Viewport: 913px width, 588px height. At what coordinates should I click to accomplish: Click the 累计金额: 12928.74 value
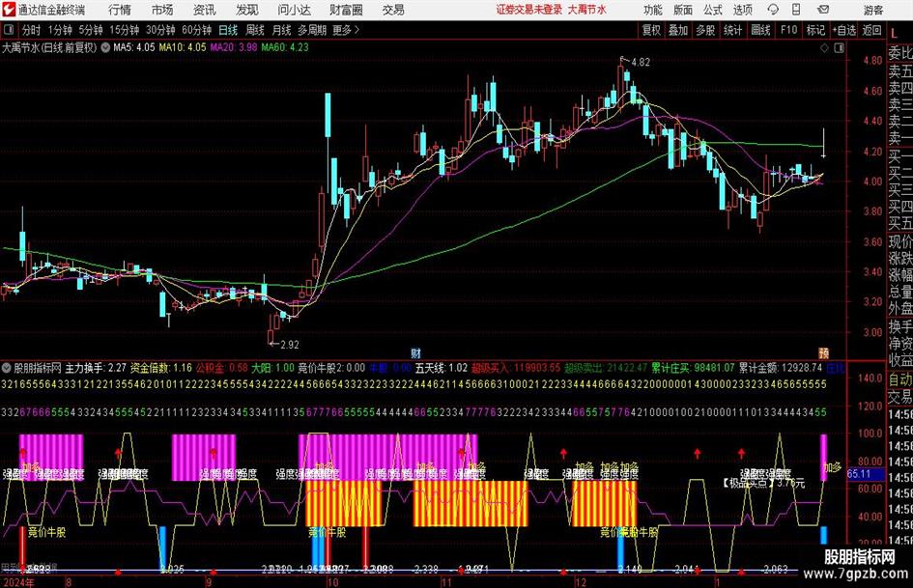[781, 368]
